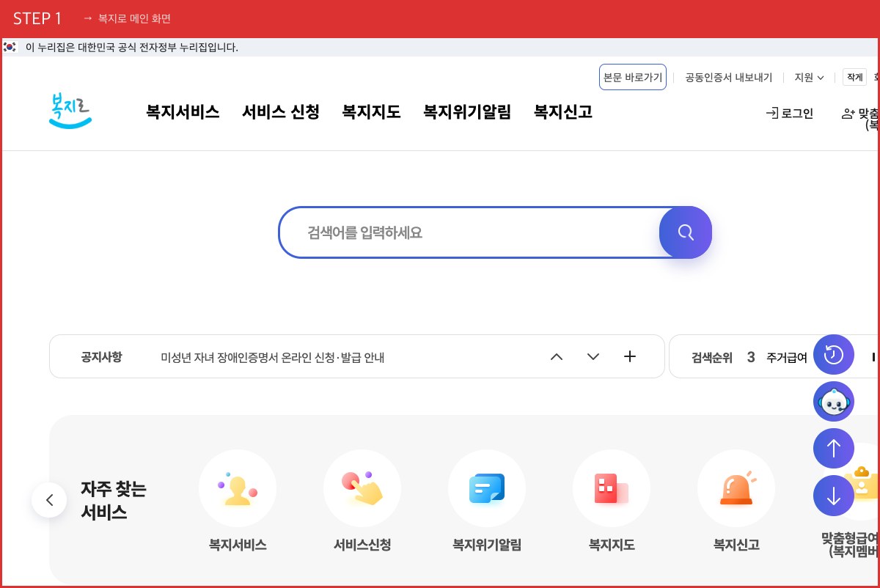This screenshot has height=588, width=880.
Task: Click the 주거급여 search ranking term
Action: coord(787,358)
